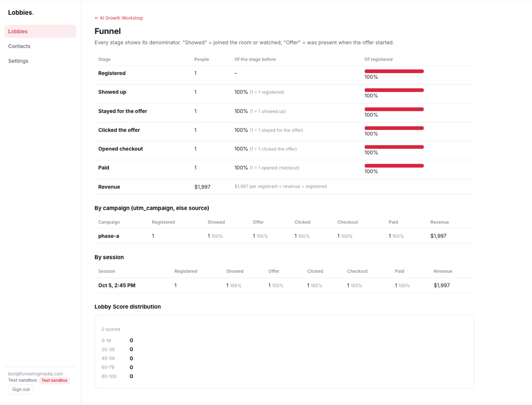Click the phase-a campaign name
Viewport: 532px width, 405px height.
coord(109,236)
